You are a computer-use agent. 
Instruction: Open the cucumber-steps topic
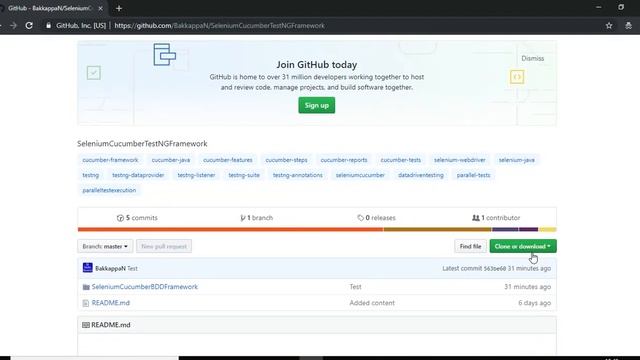click(x=286, y=160)
